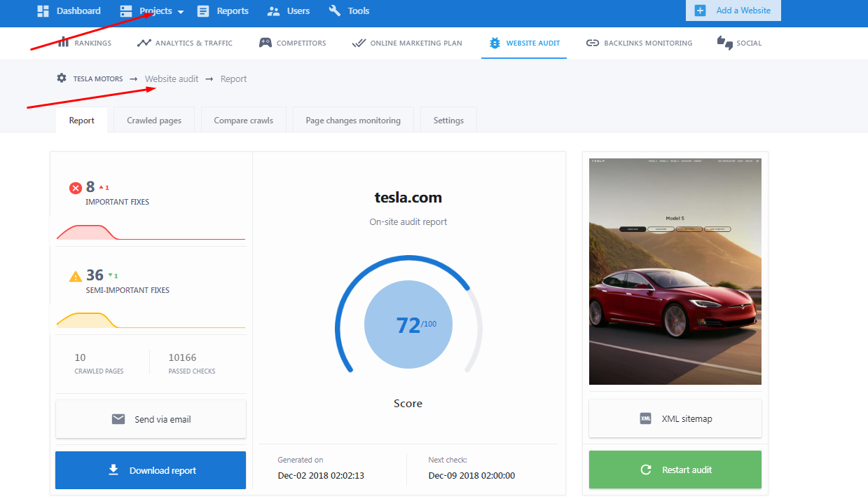Click the refresh icon in Restart audit
This screenshot has height=499, width=868.
(647, 470)
